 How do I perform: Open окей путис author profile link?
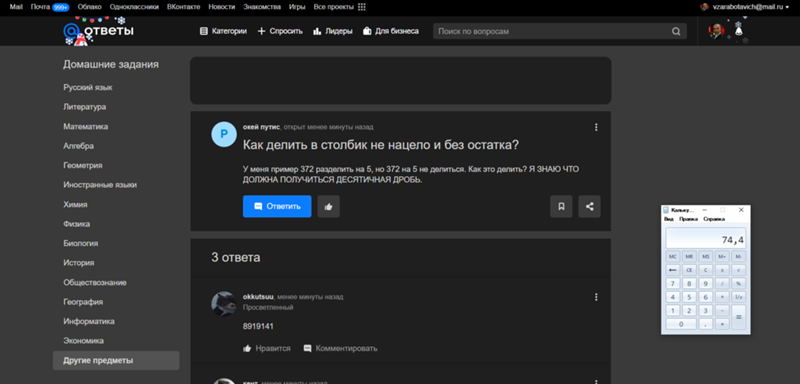tap(261, 127)
